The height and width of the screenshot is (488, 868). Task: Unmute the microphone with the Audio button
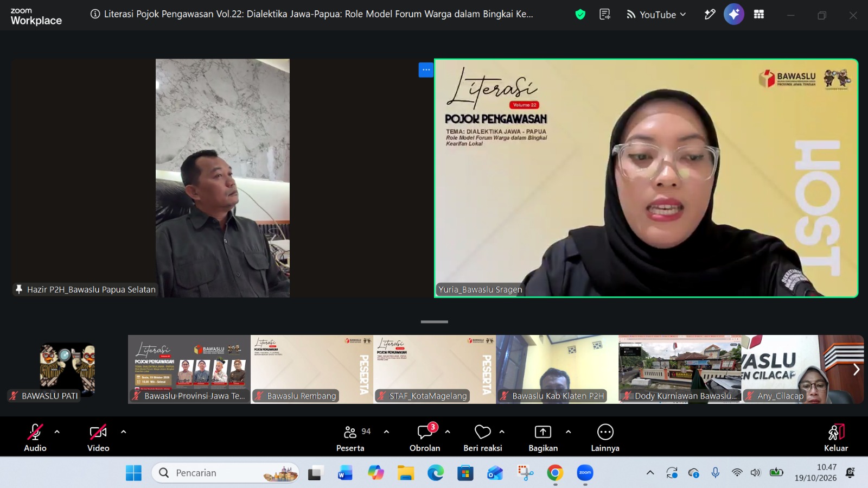pos(35,438)
